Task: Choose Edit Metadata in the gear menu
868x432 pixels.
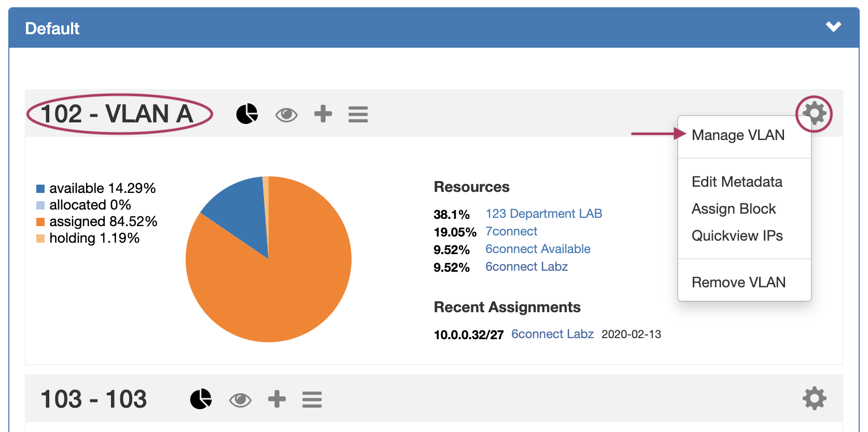Action: pyautogui.click(x=737, y=182)
